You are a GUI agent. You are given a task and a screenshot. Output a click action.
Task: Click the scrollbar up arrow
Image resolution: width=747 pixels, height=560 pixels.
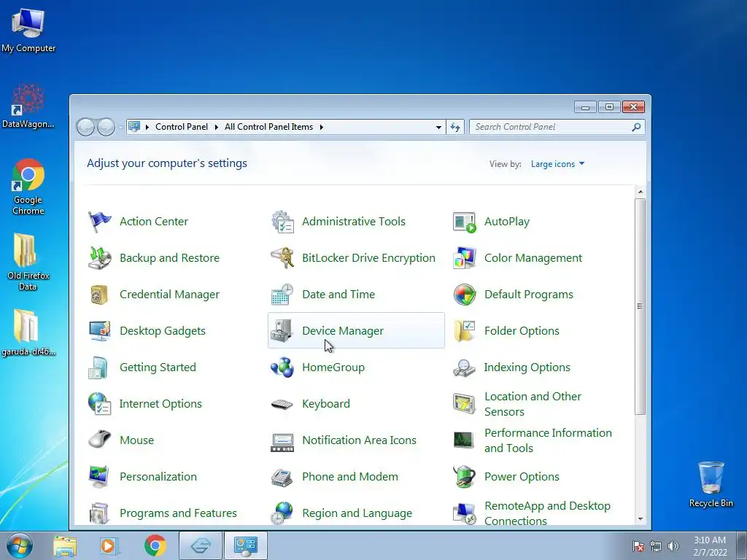pos(640,192)
